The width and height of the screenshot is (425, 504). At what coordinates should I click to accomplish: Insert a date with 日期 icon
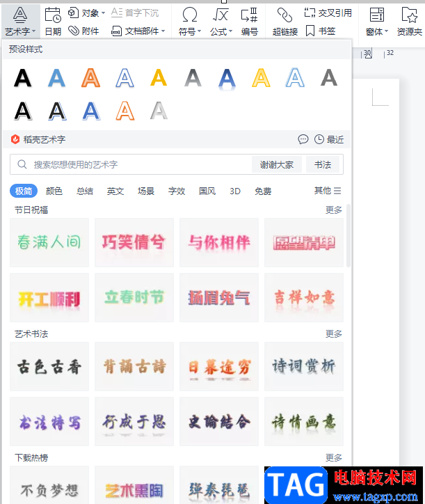point(53,22)
